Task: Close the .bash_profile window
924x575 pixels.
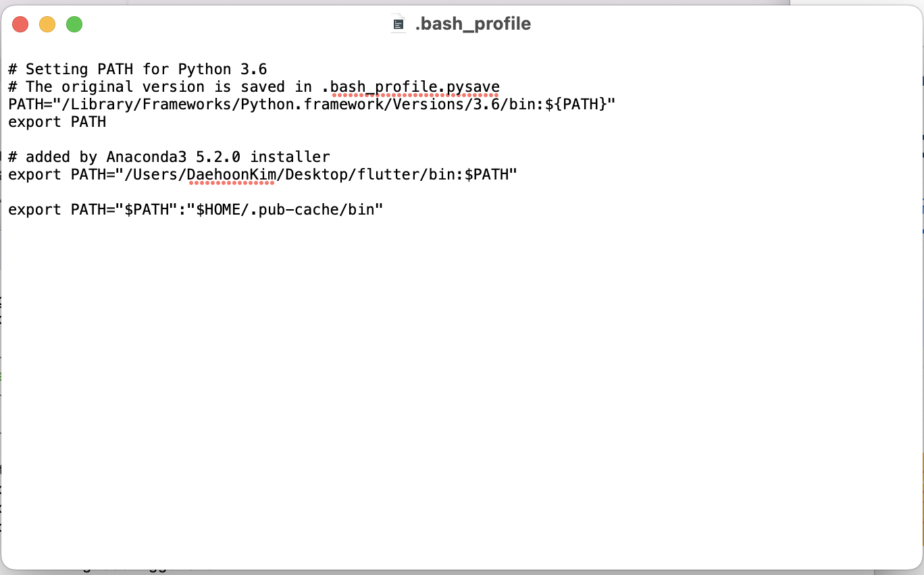Action: pos(20,25)
